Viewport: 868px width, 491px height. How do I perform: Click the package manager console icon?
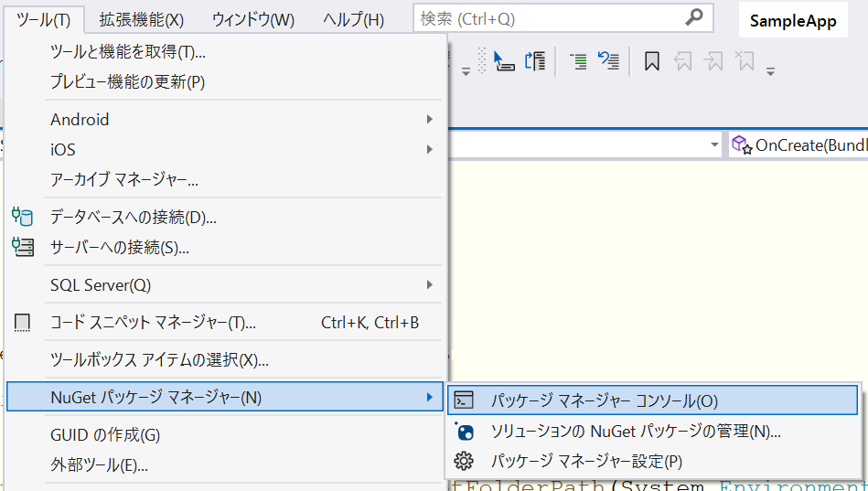click(x=464, y=400)
